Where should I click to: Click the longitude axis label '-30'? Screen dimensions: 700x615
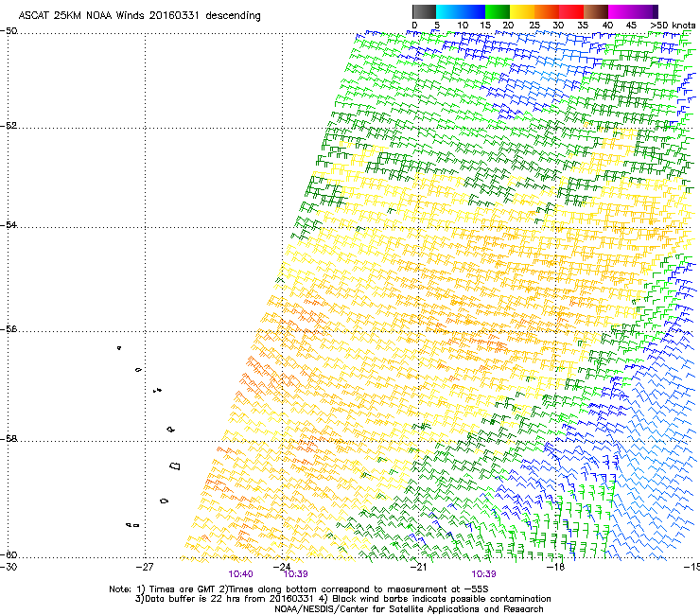click(x=9, y=567)
